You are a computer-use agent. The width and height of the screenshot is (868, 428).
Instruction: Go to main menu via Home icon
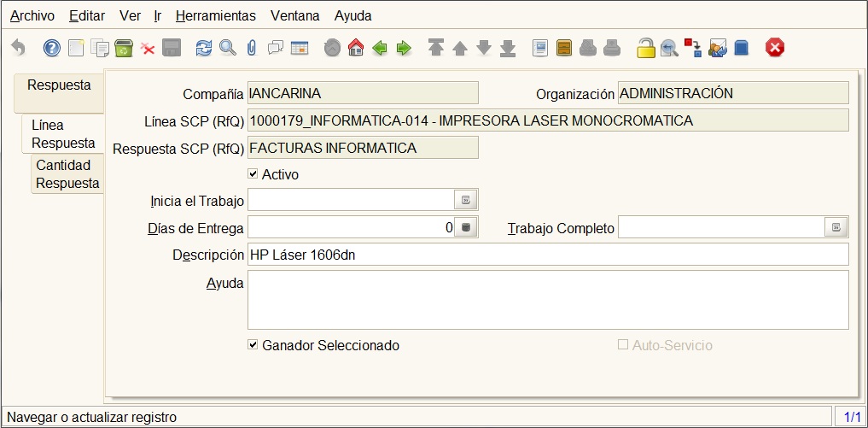coord(356,48)
